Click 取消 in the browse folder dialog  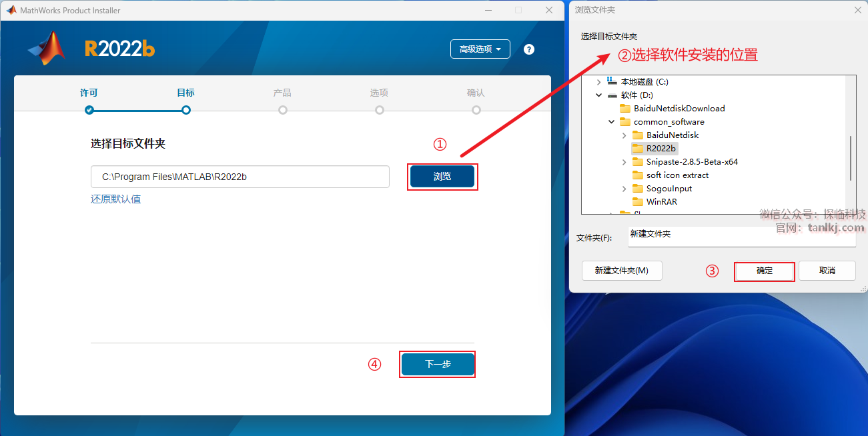pyautogui.click(x=827, y=271)
